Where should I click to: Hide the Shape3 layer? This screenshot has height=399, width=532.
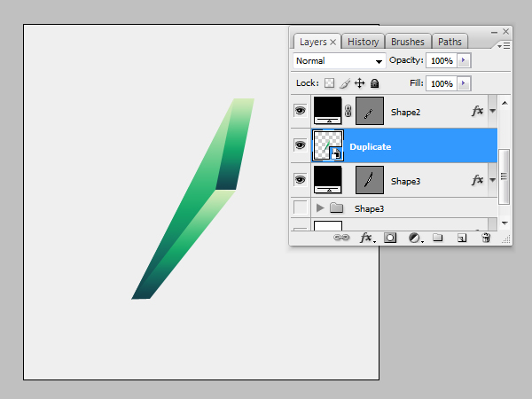pos(300,179)
